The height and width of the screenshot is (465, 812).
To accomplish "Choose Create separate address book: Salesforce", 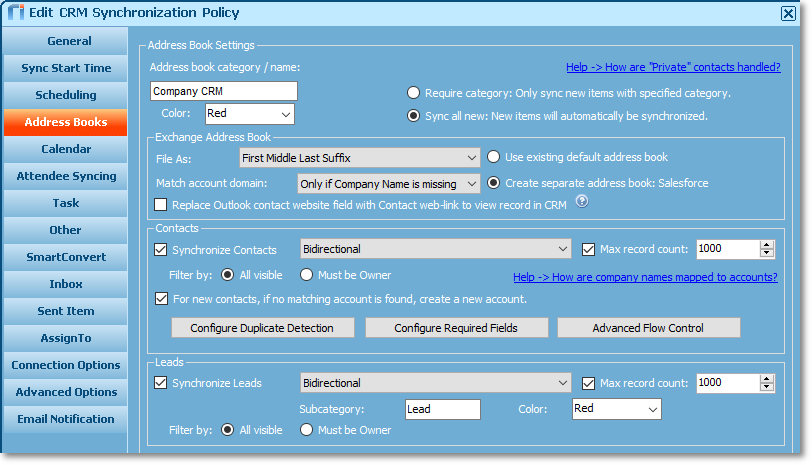I will coord(493,183).
